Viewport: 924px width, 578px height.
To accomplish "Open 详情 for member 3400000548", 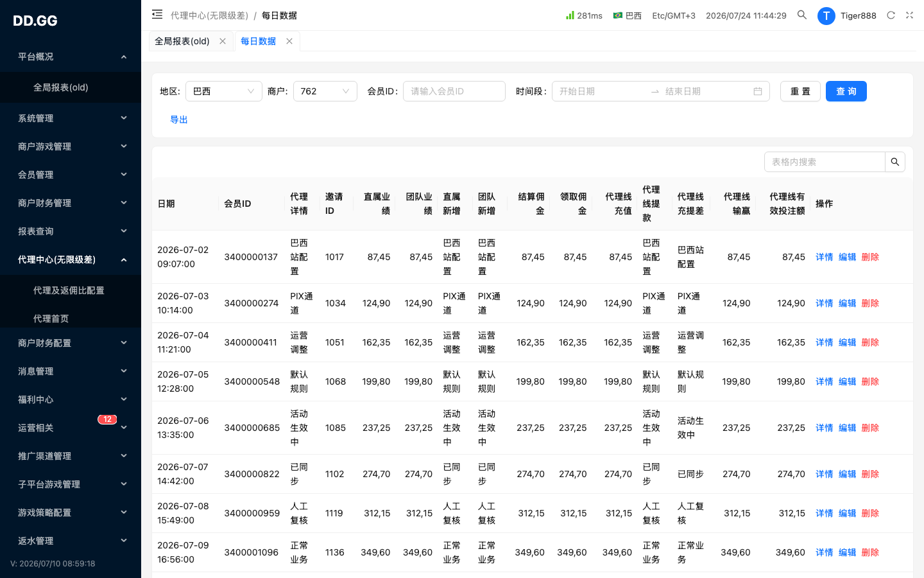I will [825, 381].
